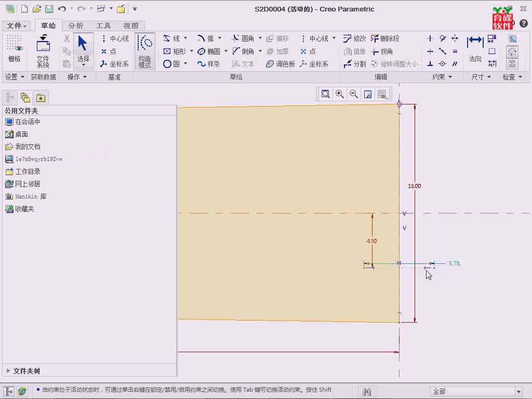Select the Fillet (圆角) tool
The width and height of the screenshot is (532, 399).
point(243,38)
